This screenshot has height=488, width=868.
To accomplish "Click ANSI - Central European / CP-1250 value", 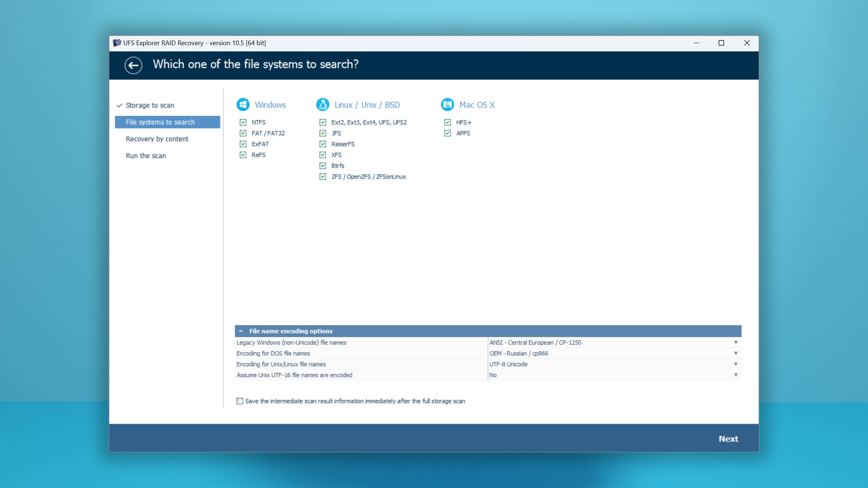I will [535, 342].
